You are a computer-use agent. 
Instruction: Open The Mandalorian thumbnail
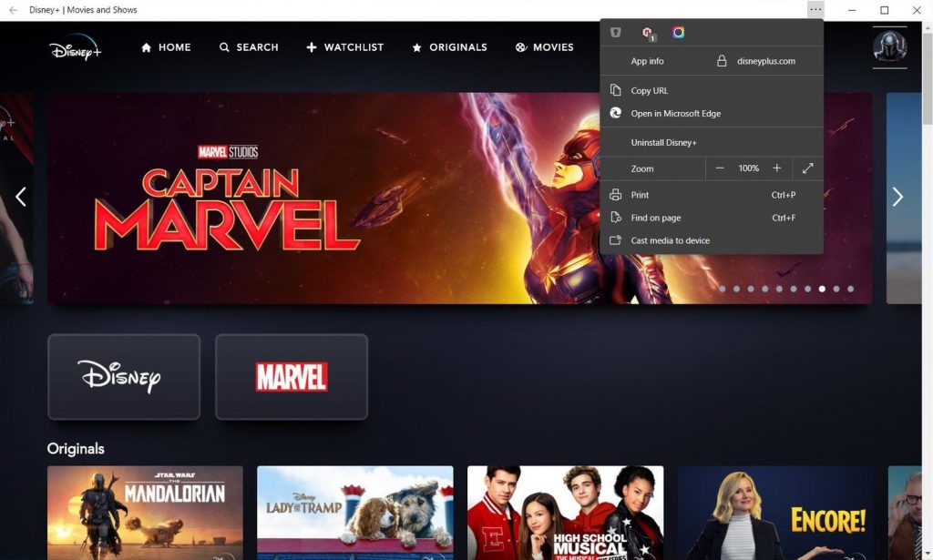pyautogui.click(x=146, y=513)
